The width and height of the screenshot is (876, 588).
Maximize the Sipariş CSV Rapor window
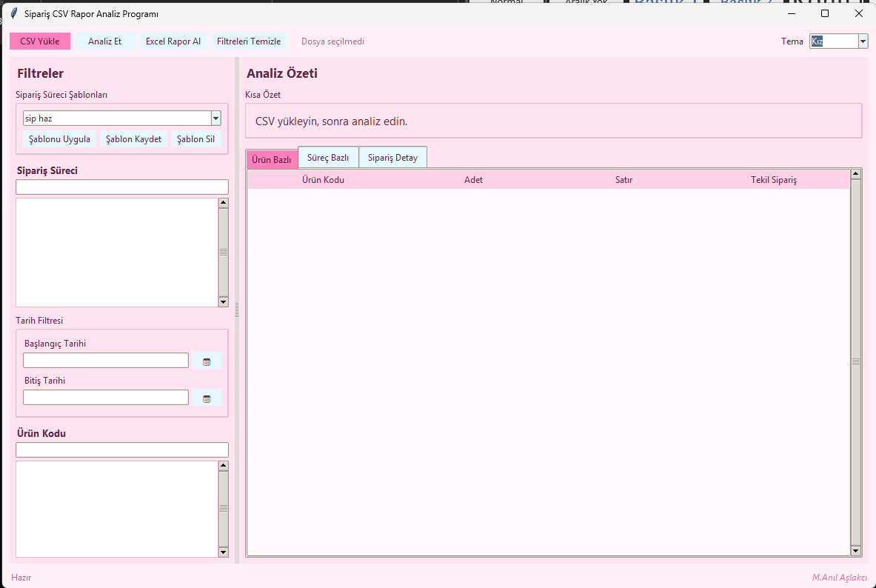(x=825, y=13)
